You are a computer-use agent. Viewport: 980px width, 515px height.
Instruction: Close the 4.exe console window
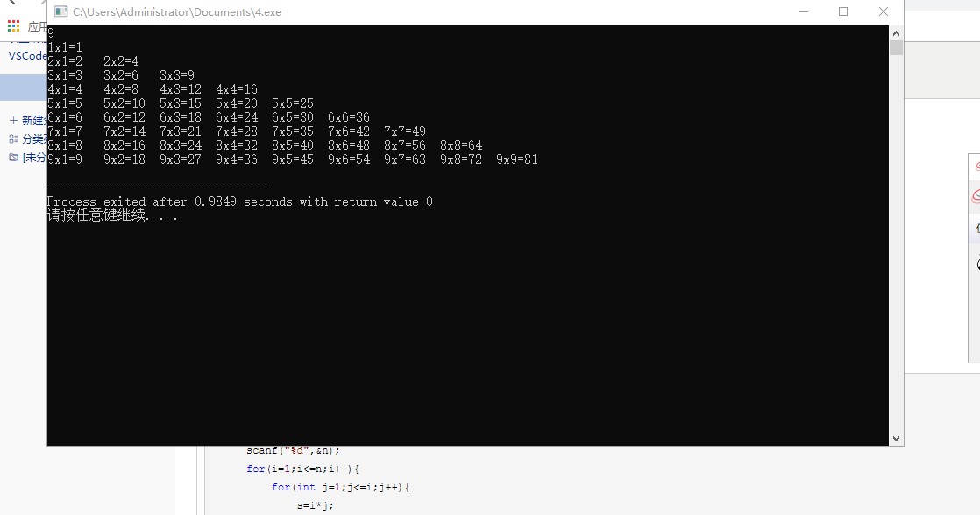(883, 12)
